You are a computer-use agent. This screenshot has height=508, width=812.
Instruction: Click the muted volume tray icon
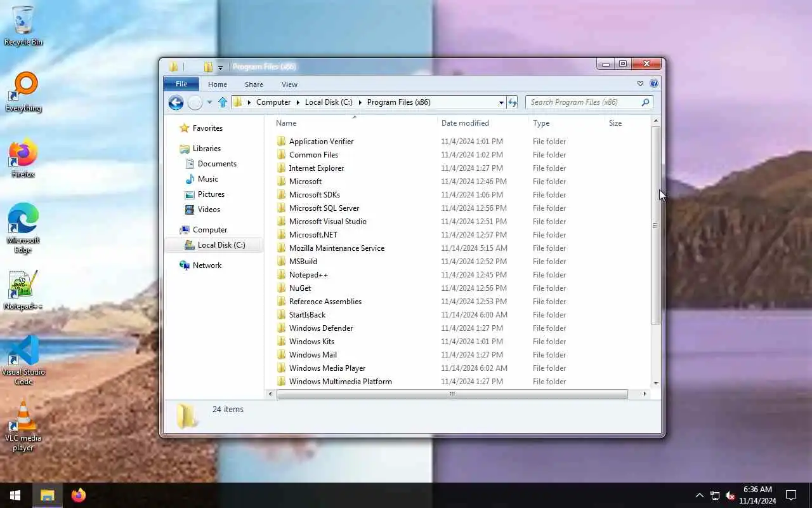(x=730, y=495)
